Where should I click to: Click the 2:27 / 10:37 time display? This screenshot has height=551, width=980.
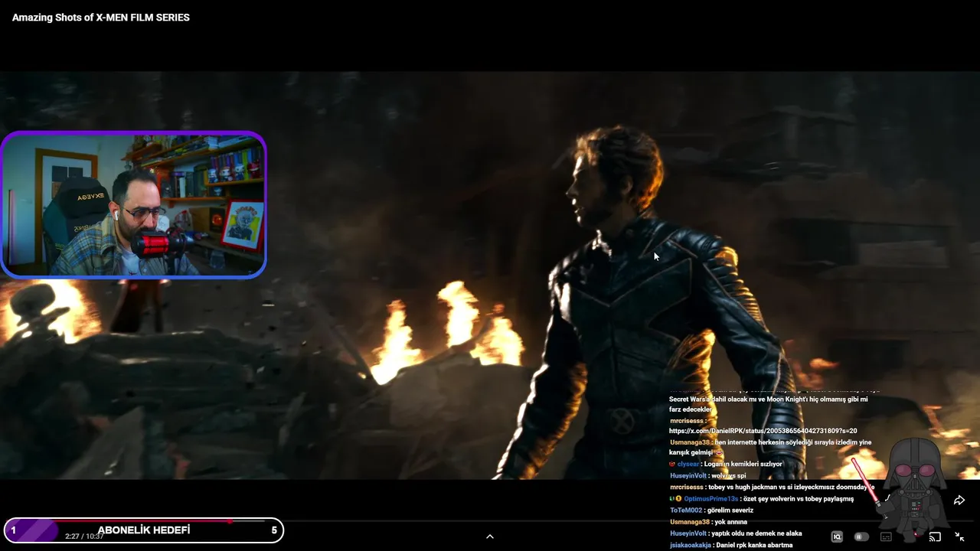coord(84,536)
